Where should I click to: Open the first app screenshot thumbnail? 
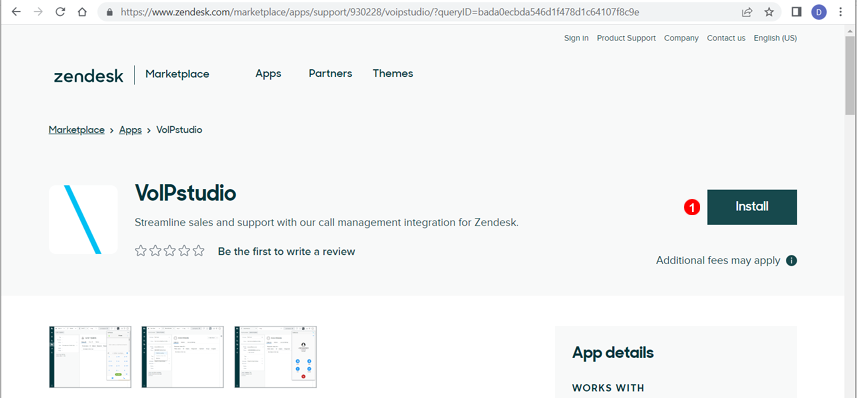90,356
